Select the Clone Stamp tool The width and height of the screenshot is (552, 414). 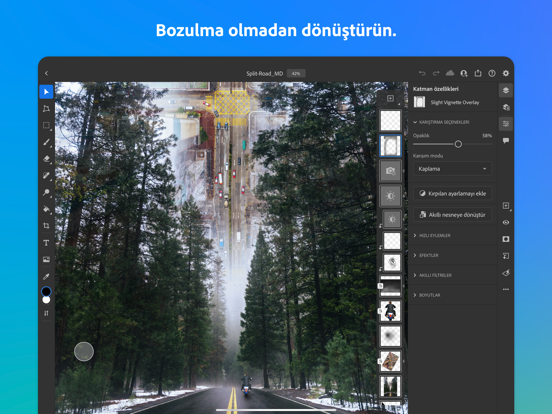click(x=46, y=192)
